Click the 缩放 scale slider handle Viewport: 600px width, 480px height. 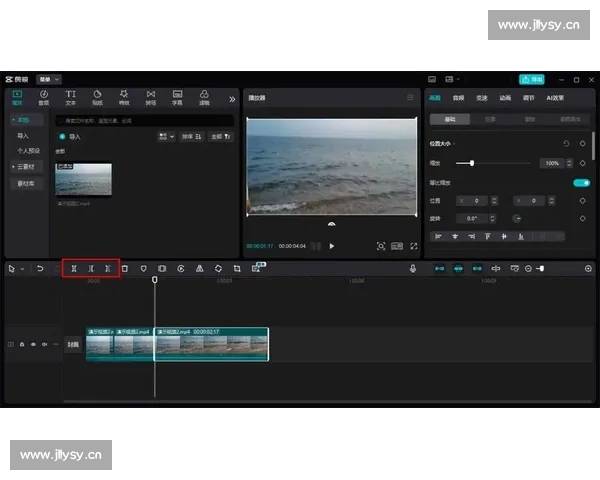(x=471, y=162)
